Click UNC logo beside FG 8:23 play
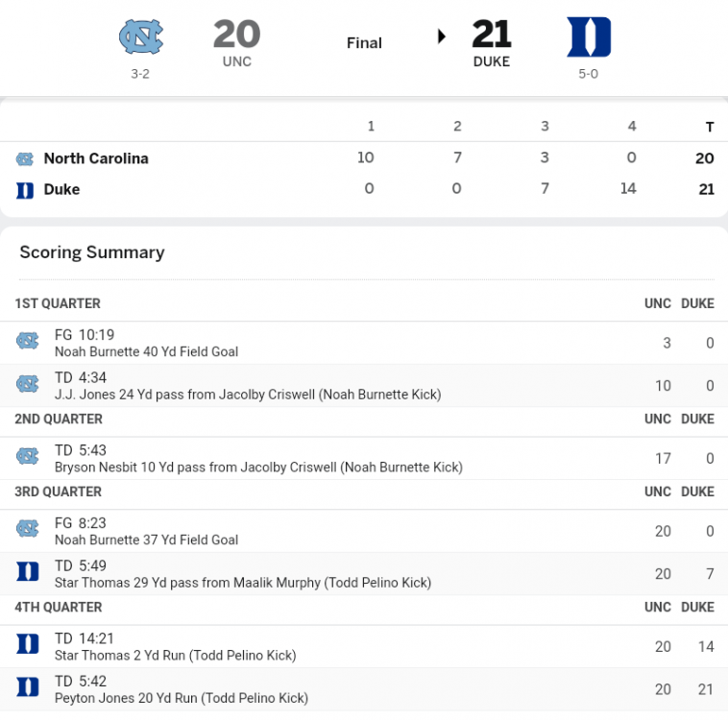Viewport: 728px width, 720px height. click(x=28, y=529)
